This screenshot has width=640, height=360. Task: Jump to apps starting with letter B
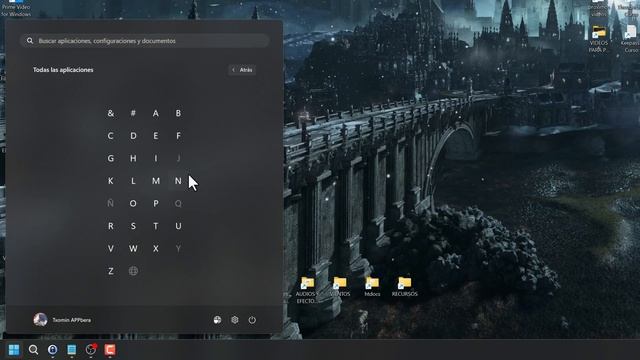point(178,113)
